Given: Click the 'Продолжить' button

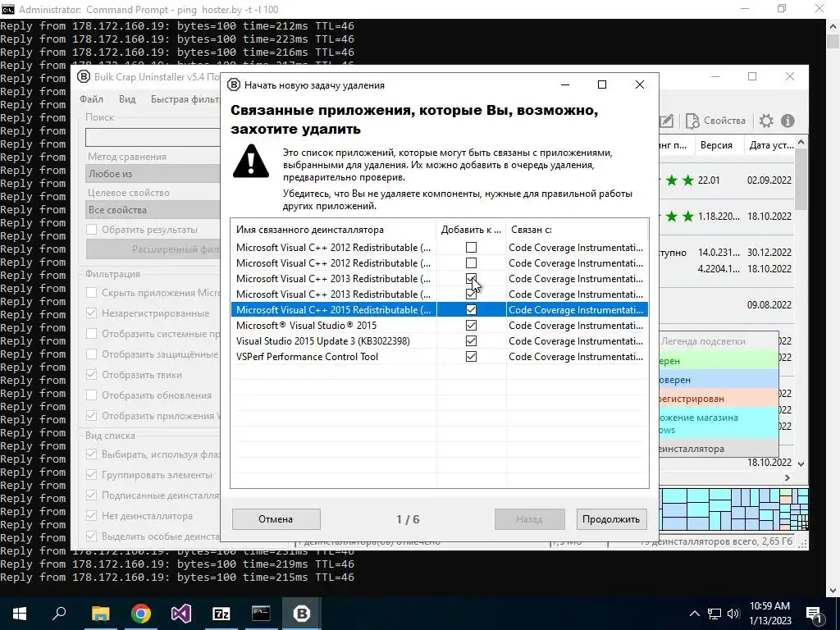Looking at the screenshot, I should coord(610,519).
